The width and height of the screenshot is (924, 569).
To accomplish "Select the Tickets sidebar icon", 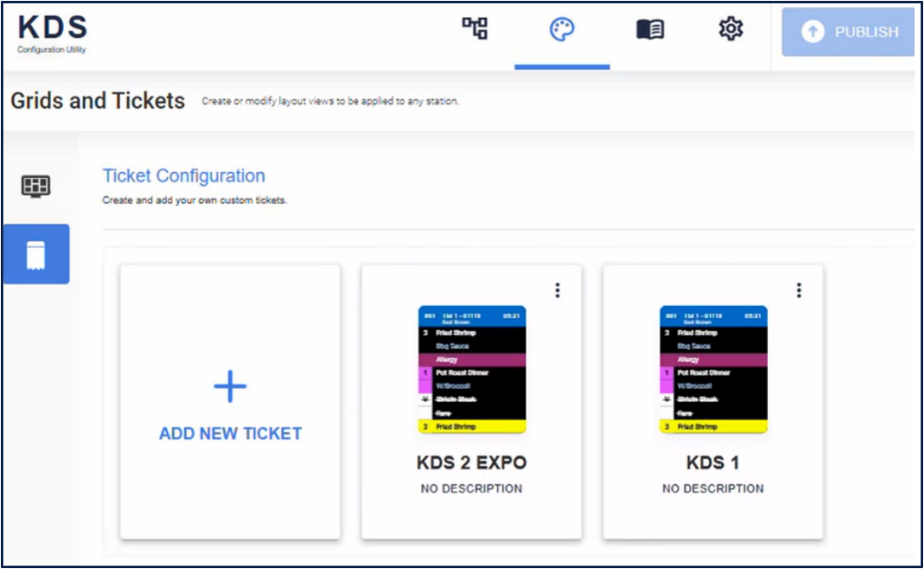I will pyautogui.click(x=36, y=254).
